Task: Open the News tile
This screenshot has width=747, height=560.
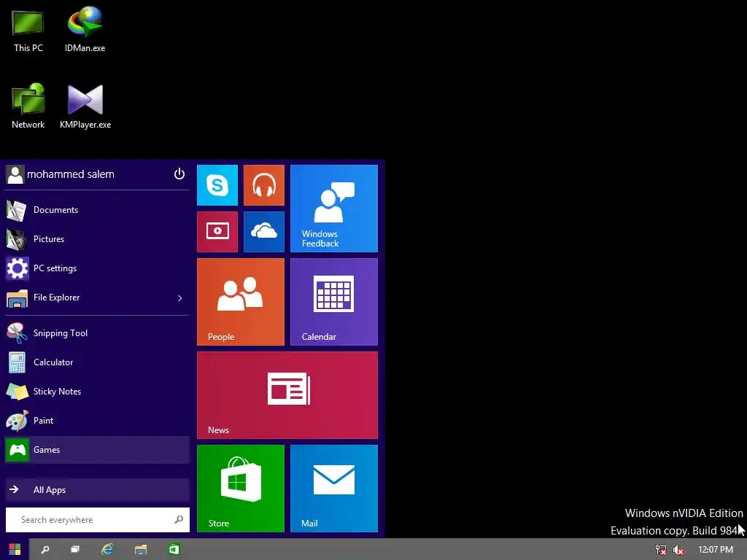Action: (287, 395)
